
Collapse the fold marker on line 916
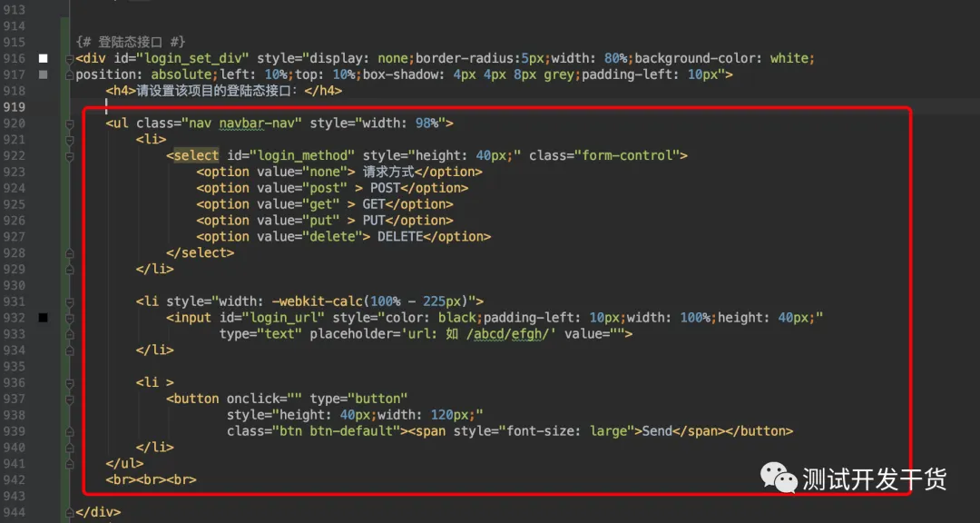[x=69, y=59]
